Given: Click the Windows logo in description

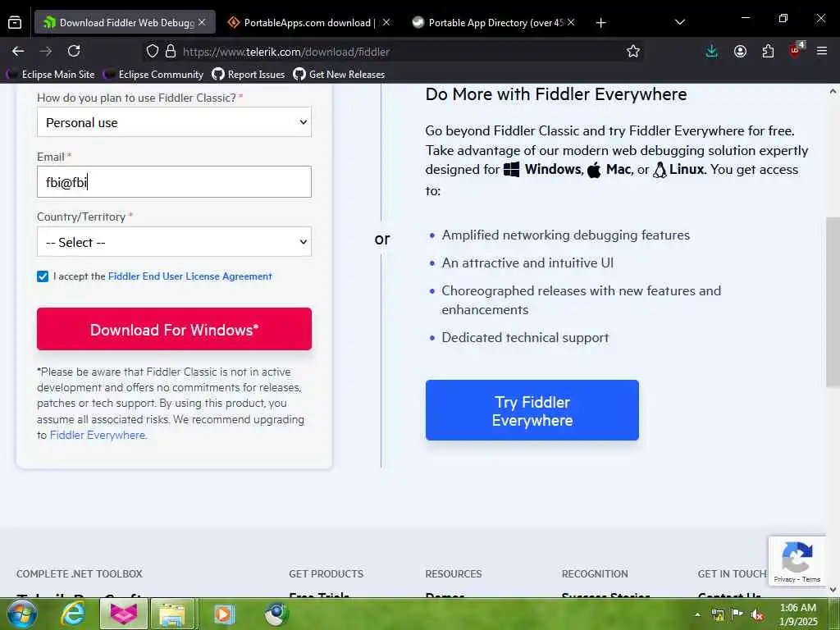Looking at the screenshot, I should click(512, 170).
